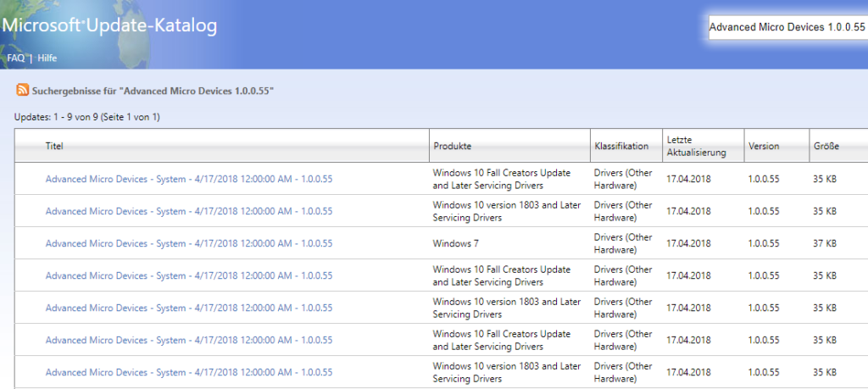Click the 37 KB size value
Screen dimensions: 868x389
coord(825,243)
